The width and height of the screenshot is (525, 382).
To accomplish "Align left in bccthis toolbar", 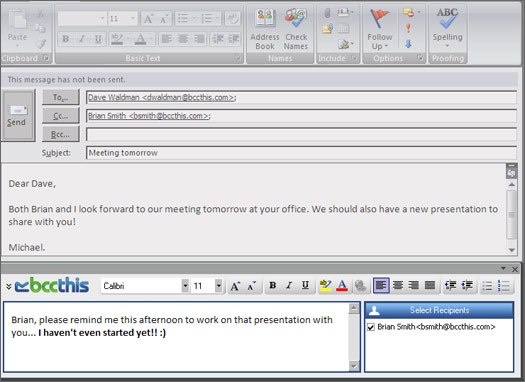I will coord(381,285).
